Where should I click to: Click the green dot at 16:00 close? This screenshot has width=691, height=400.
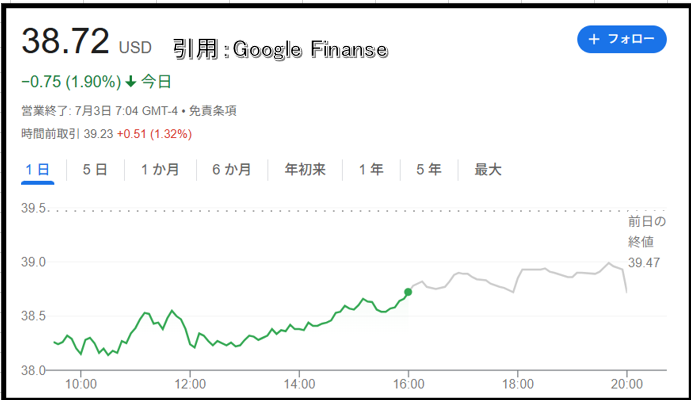point(408,292)
